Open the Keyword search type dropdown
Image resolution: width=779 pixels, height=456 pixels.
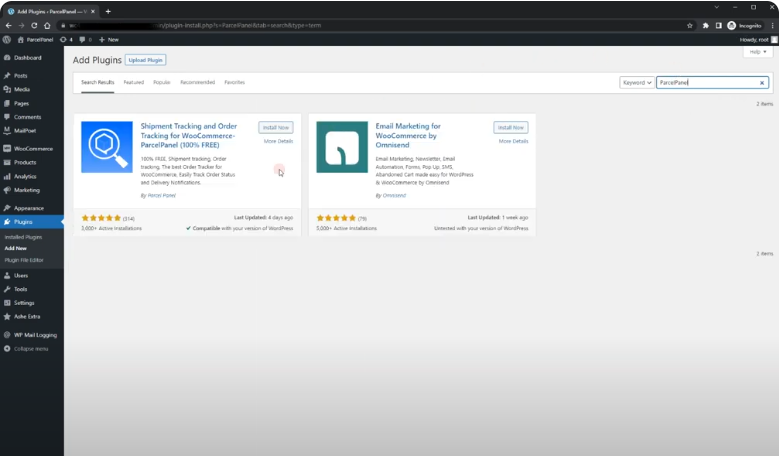pos(637,82)
